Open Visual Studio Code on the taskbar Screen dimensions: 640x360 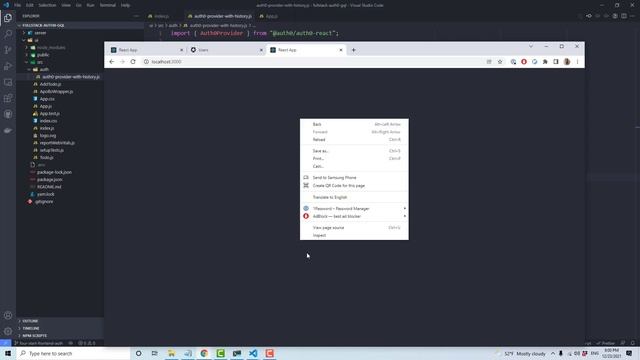click(253, 353)
